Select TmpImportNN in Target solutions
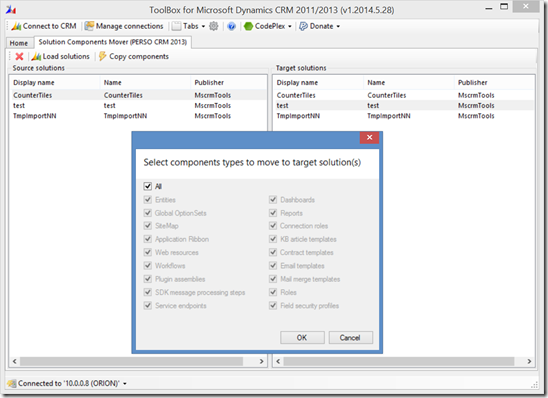The height and width of the screenshot is (398, 548). (404, 116)
